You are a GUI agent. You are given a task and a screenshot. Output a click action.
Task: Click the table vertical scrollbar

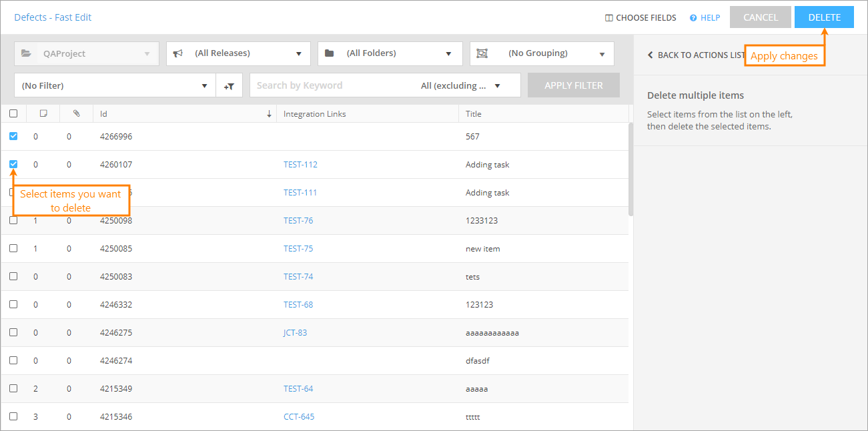(630, 170)
